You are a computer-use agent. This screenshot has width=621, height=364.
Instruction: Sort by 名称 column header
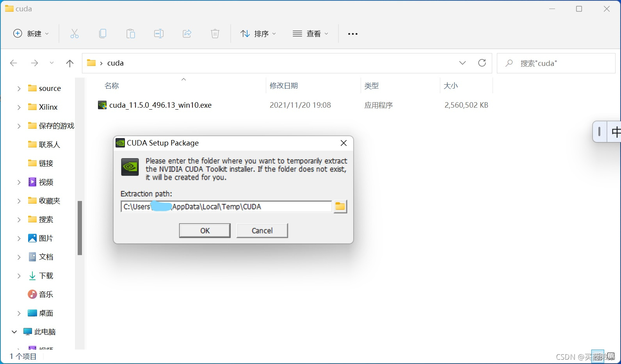coord(112,86)
